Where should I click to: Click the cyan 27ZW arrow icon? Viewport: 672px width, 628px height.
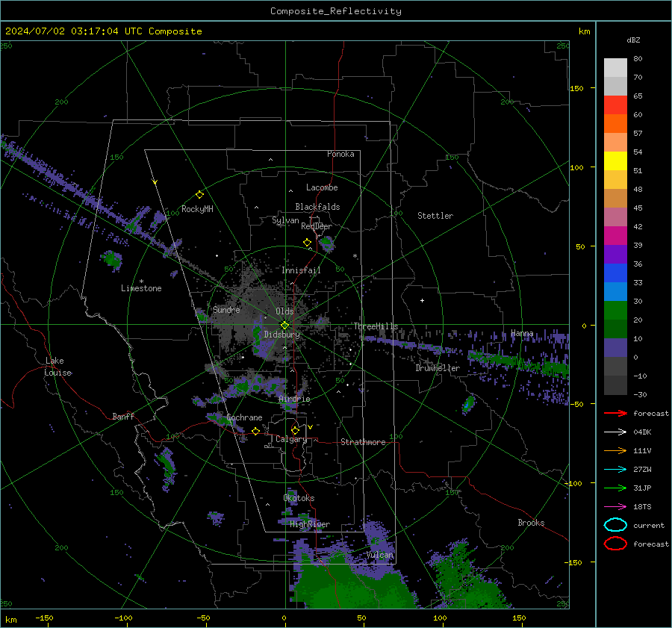pos(615,470)
